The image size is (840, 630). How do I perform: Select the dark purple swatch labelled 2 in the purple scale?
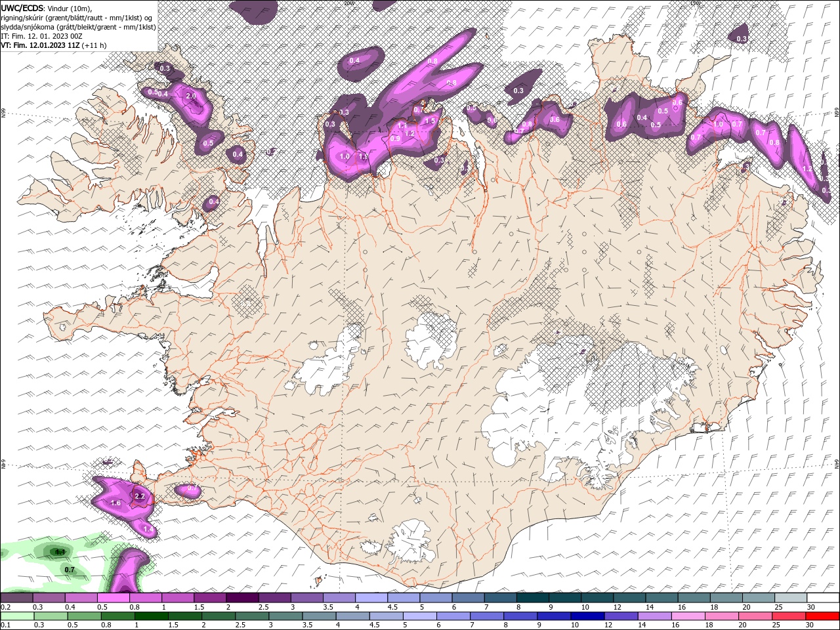[241, 598]
